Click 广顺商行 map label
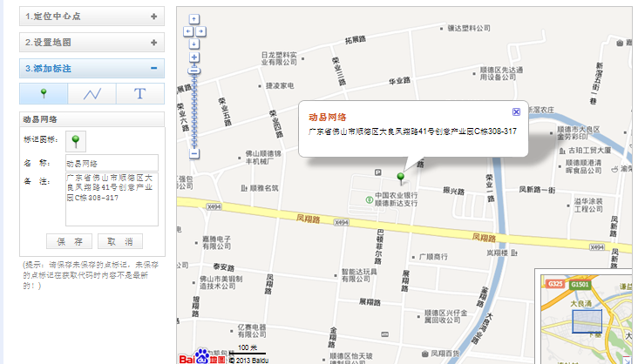Image resolution: width=638 pixels, height=364 pixels. point(433,257)
